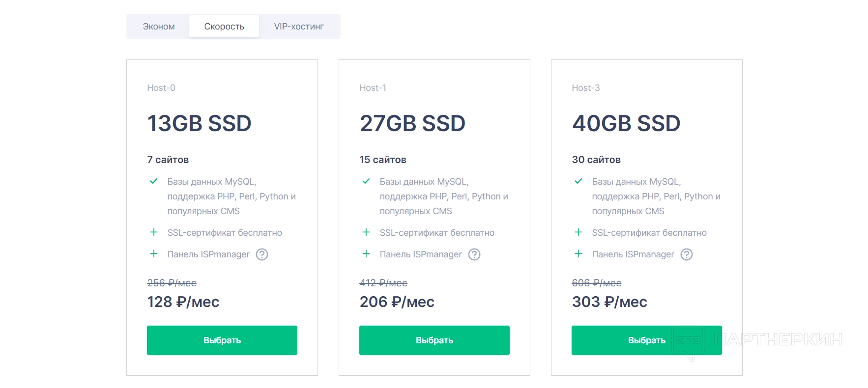This screenshot has width=868, height=388.
Task: Click the 27GB SSD plan heading
Action: [412, 123]
